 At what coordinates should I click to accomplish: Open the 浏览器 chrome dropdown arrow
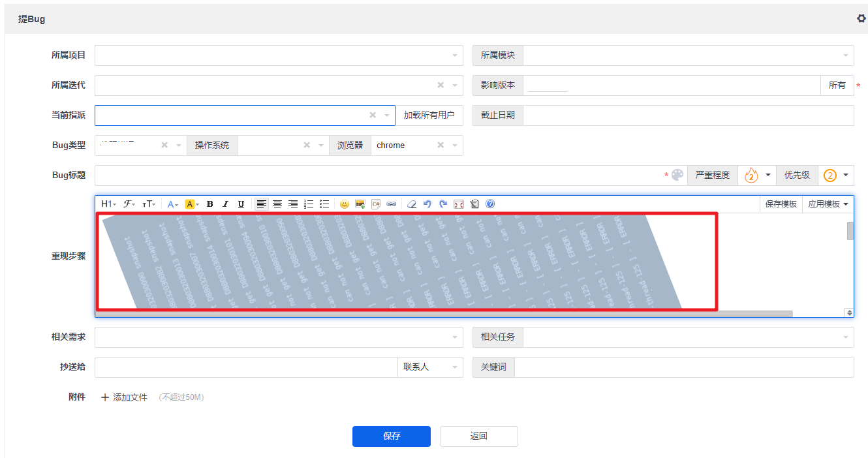454,145
